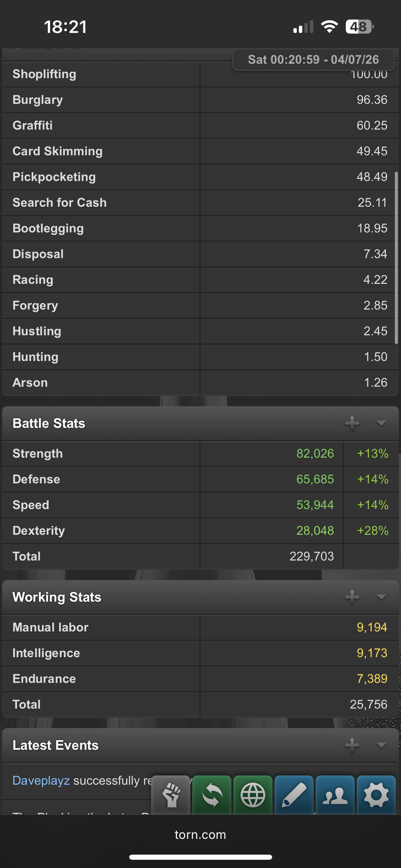Screen dimensions: 401x868
Task: Tap the raised fist icon in bottom toolbar
Action: point(171,795)
